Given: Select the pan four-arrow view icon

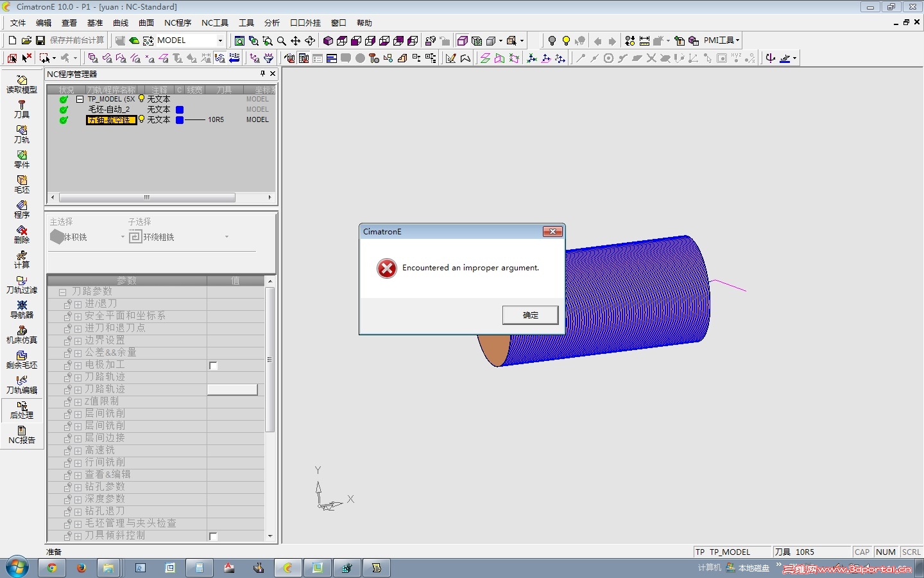Looking at the screenshot, I should 295,40.
